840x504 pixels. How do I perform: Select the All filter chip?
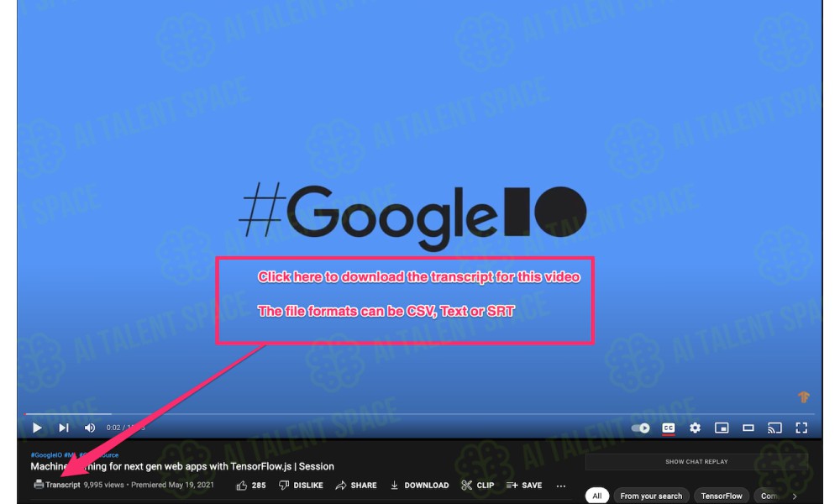(x=596, y=496)
